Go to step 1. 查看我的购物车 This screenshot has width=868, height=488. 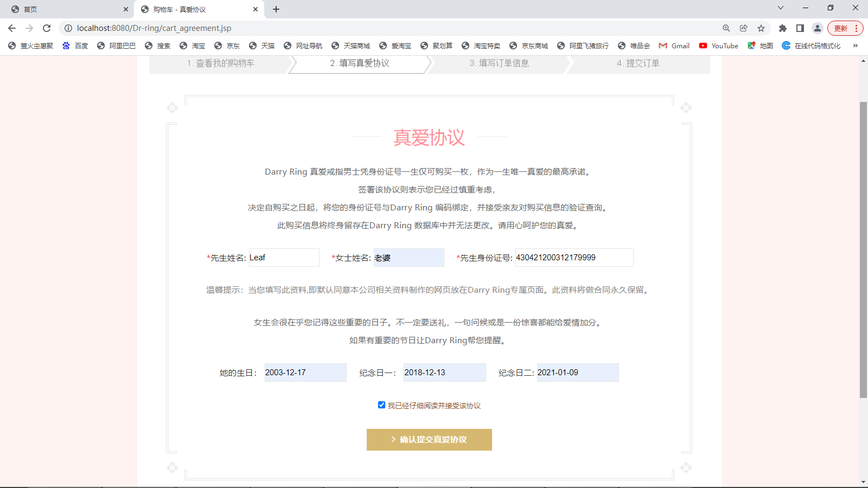220,63
